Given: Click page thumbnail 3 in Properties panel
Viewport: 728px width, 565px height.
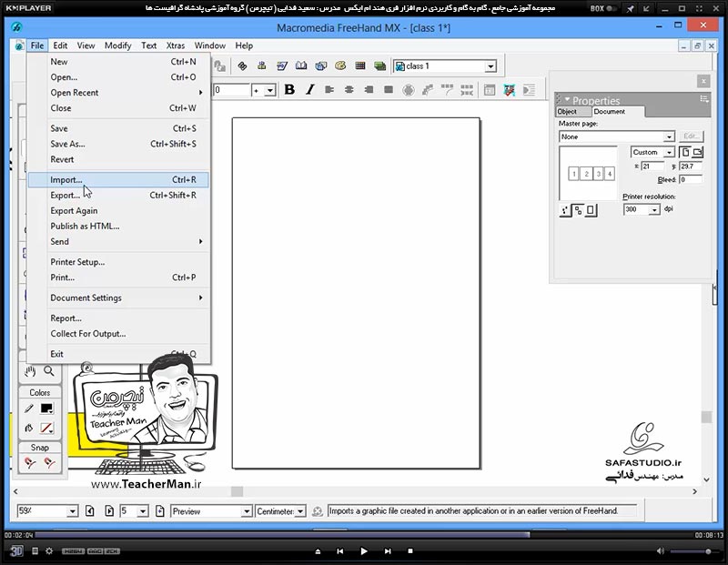Looking at the screenshot, I should [x=598, y=174].
